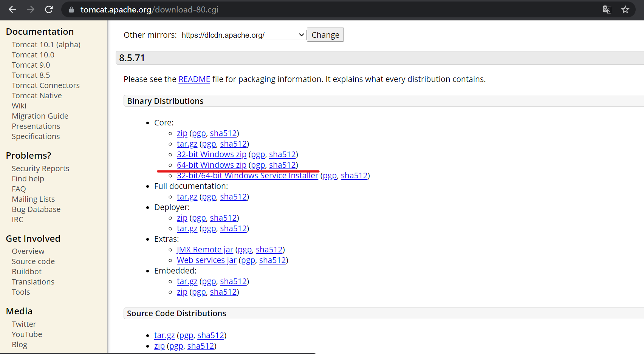
Task: Click sha512 link next to Core zip
Action: 223,133
